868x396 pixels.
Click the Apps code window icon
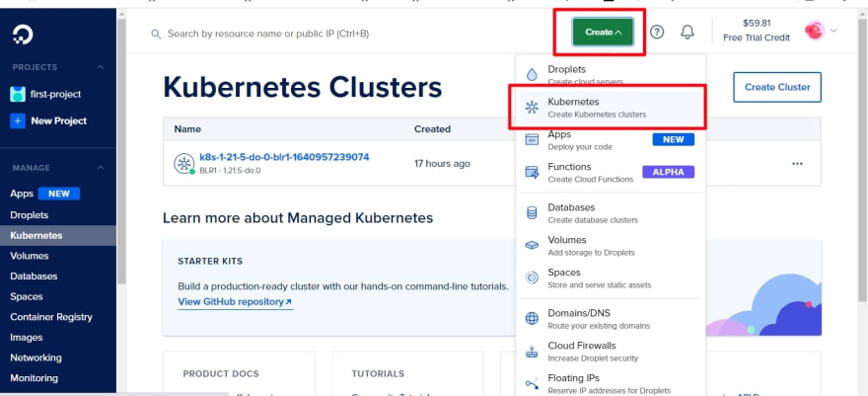pyautogui.click(x=532, y=139)
